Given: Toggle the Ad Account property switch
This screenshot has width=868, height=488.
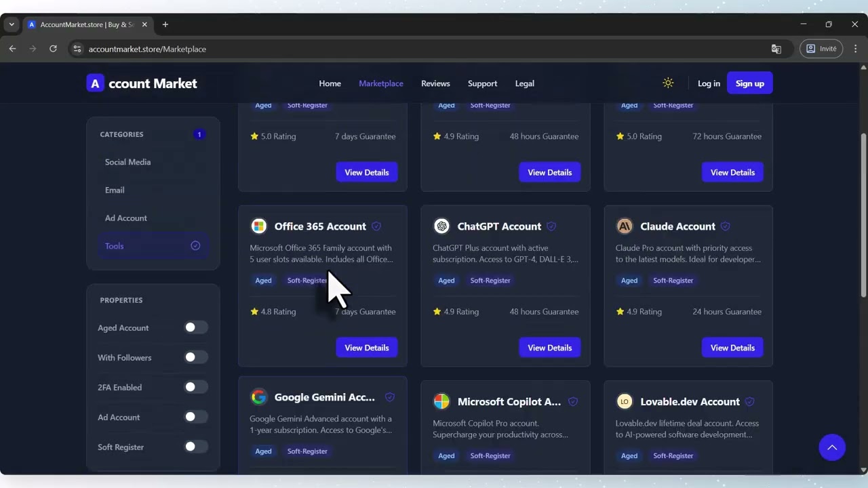Looking at the screenshot, I should (196, 417).
